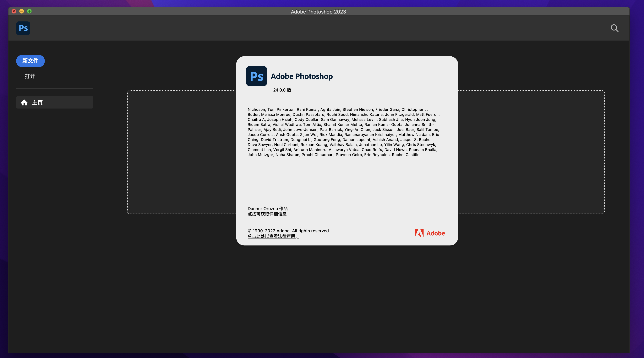Image resolution: width=644 pixels, height=358 pixels.
Task: Click the 1990-2022 Adobe copyright text
Action: [x=289, y=231]
